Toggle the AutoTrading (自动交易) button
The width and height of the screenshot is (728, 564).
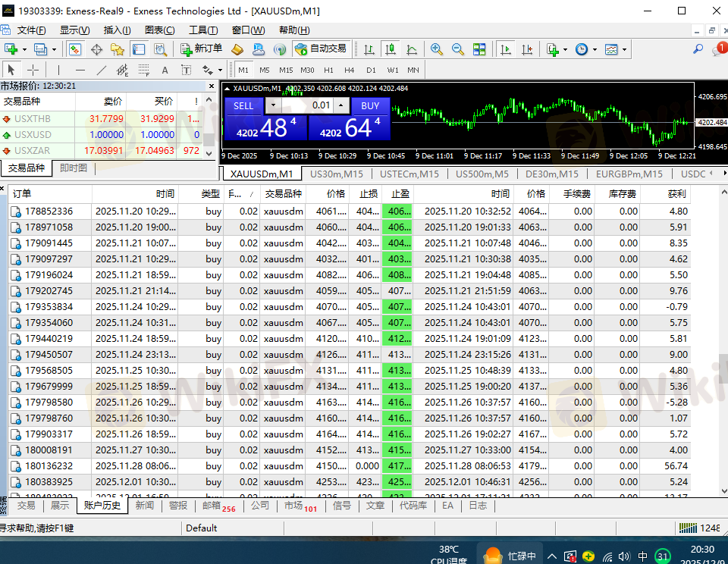point(321,49)
